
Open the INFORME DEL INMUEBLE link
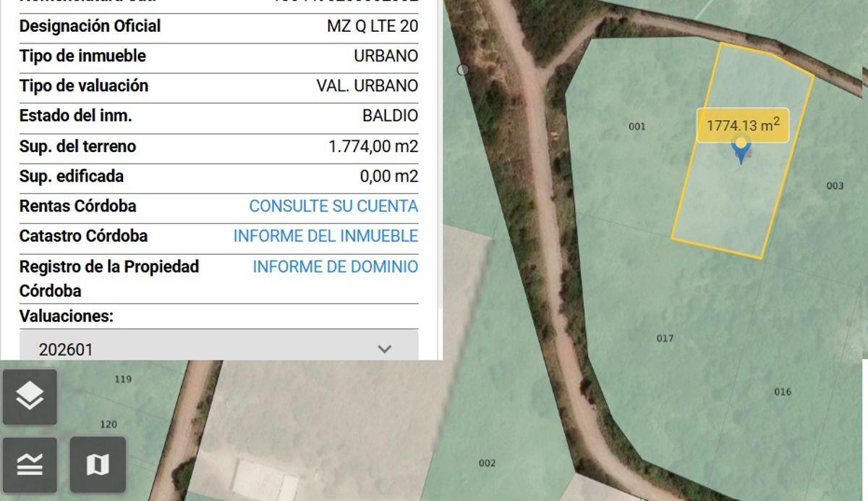[325, 236]
